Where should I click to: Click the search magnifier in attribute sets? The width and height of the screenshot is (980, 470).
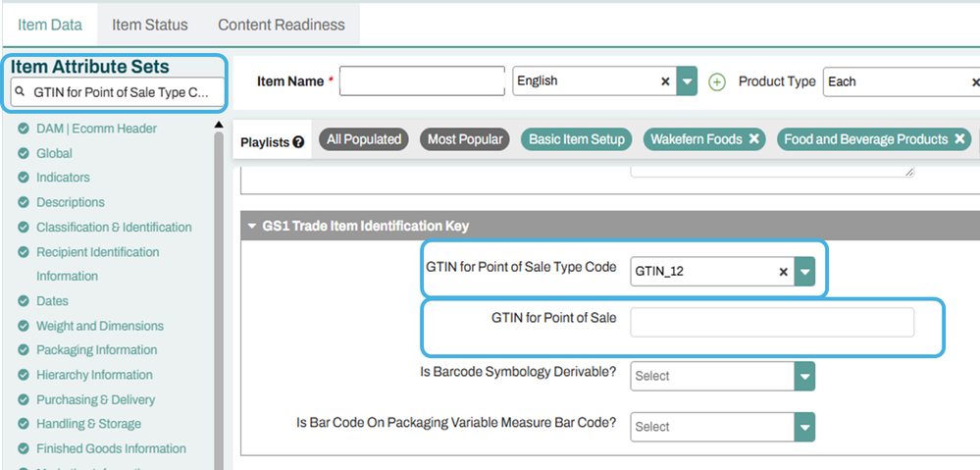(21, 93)
